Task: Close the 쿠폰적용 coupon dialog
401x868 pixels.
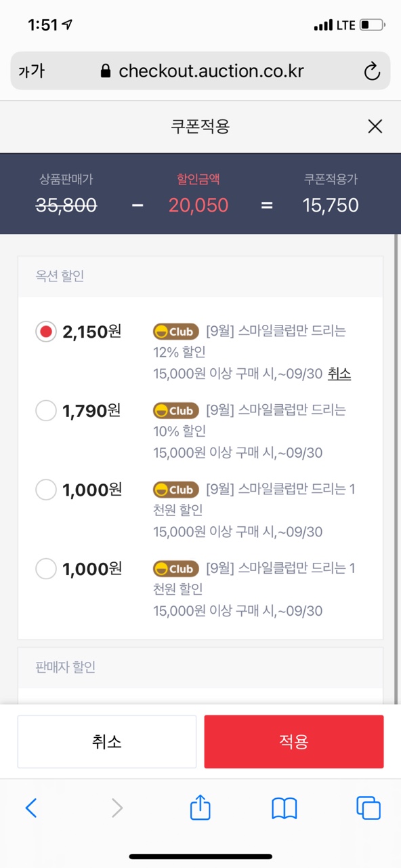Action: click(375, 126)
